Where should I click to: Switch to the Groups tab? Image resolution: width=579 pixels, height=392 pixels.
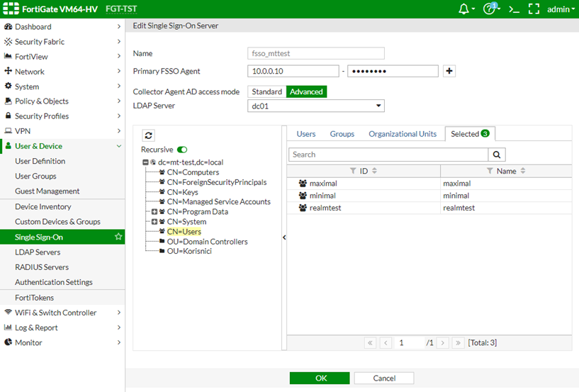click(x=342, y=134)
